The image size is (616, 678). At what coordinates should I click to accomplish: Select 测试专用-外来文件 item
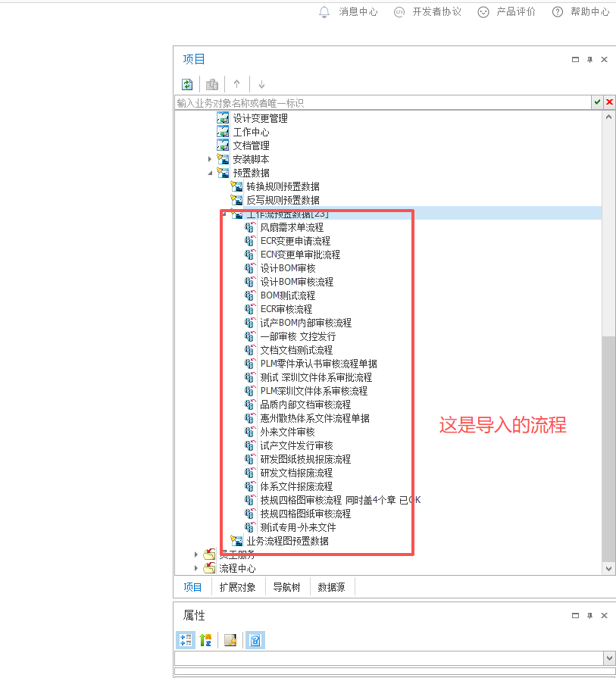click(298, 527)
